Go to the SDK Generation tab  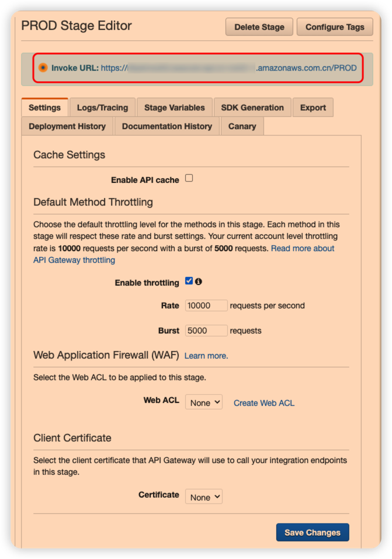[252, 107]
